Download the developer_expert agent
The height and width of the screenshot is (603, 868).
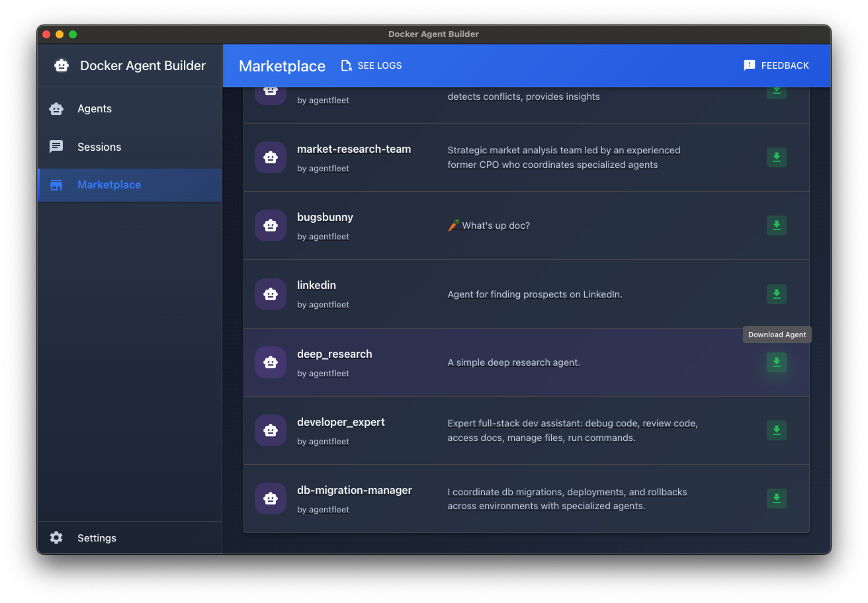pos(776,430)
